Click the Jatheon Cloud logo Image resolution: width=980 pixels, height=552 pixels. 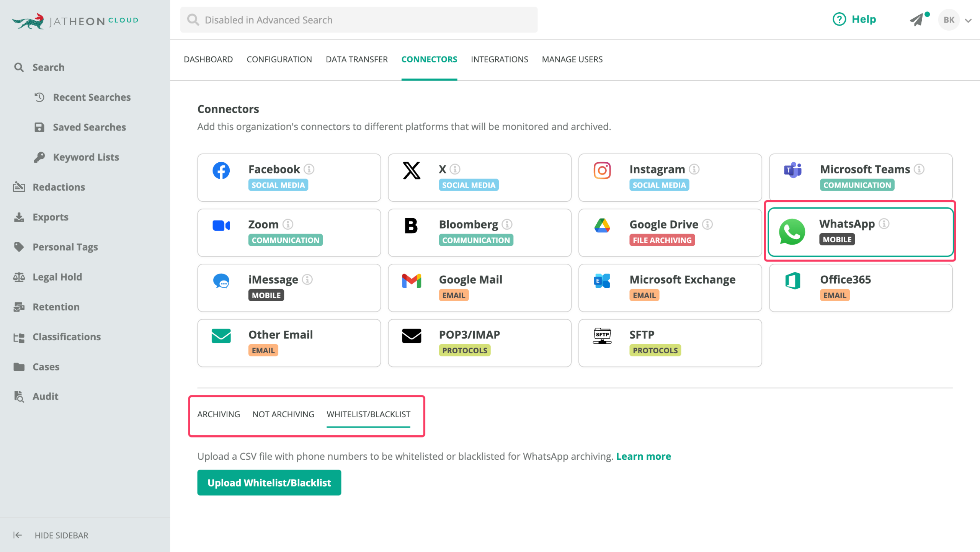click(75, 21)
